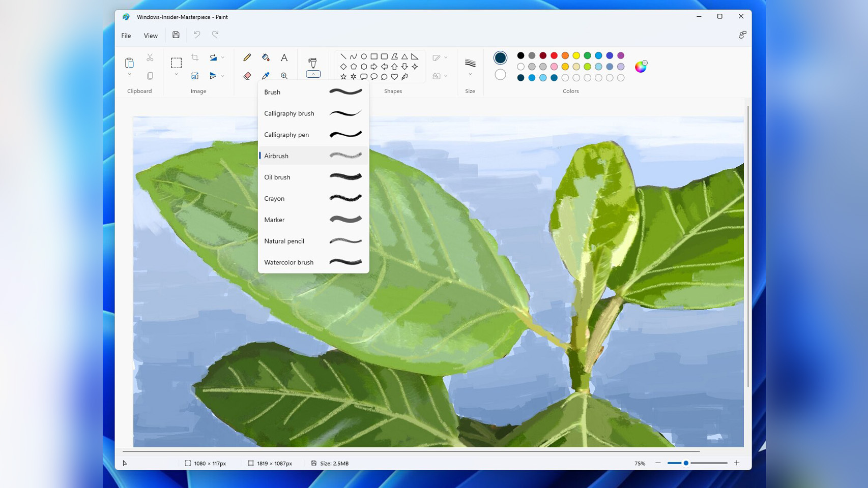Select the Eraser tool
This screenshot has width=868, height=488.
click(247, 75)
